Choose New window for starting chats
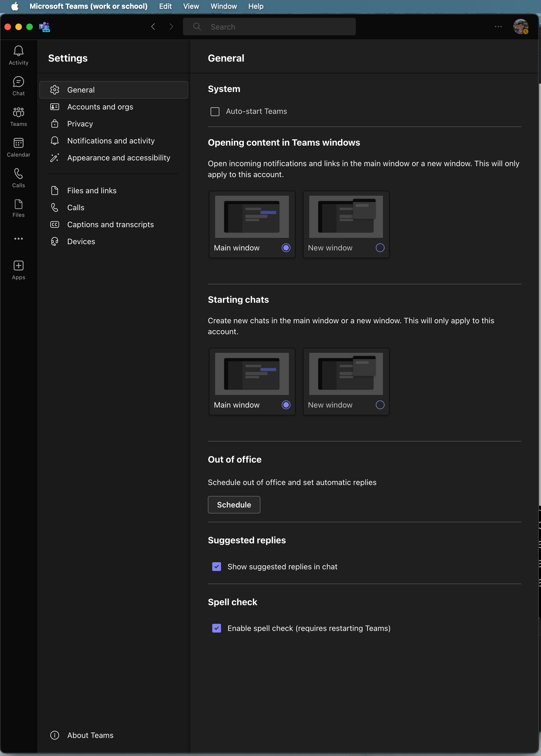The image size is (541, 756). pyautogui.click(x=380, y=405)
